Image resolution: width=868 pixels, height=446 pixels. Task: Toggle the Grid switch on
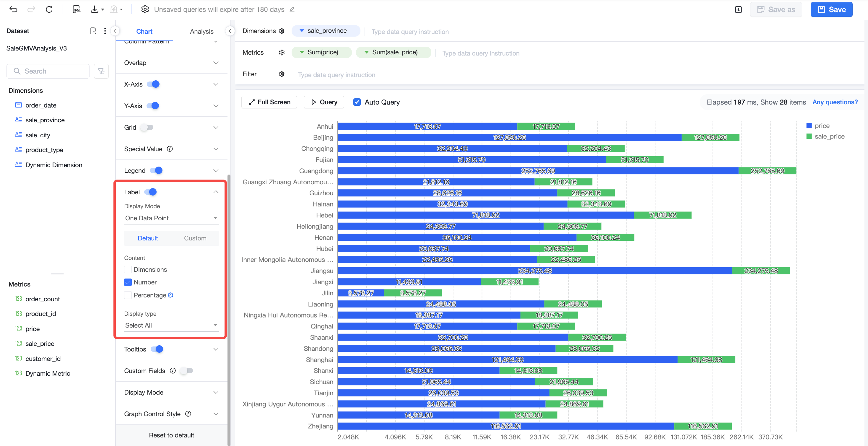tap(147, 127)
